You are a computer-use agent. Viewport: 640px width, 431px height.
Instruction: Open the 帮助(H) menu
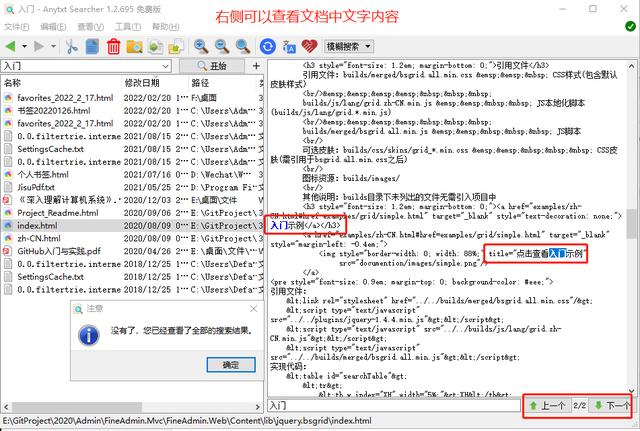165,27
